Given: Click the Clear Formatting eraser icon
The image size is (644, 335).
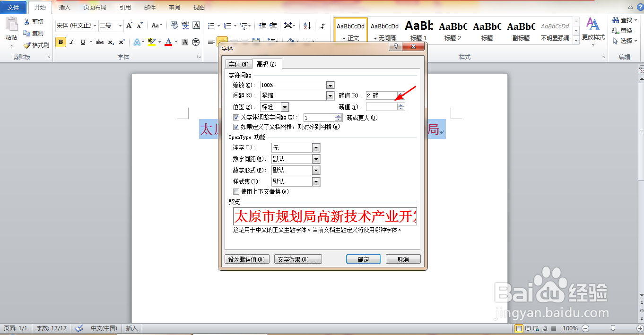Looking at the screenshot, I should coord(174,26).
